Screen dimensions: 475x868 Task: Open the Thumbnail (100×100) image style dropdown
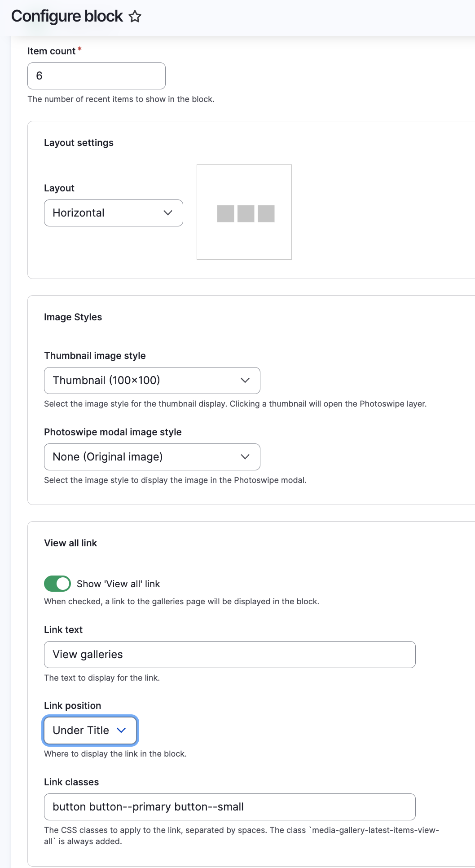click(x=151, y=381)
